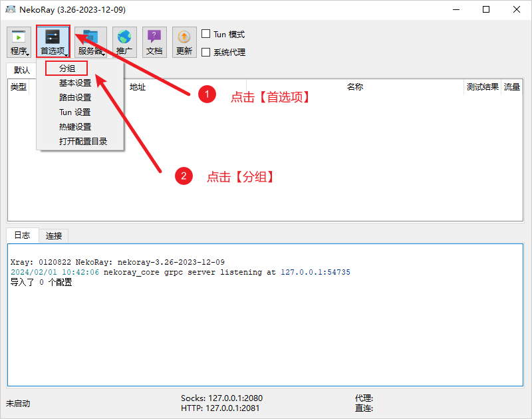Click the 首选项 preferences toolbar icon

pyautogui.click(x=53, y=41)
